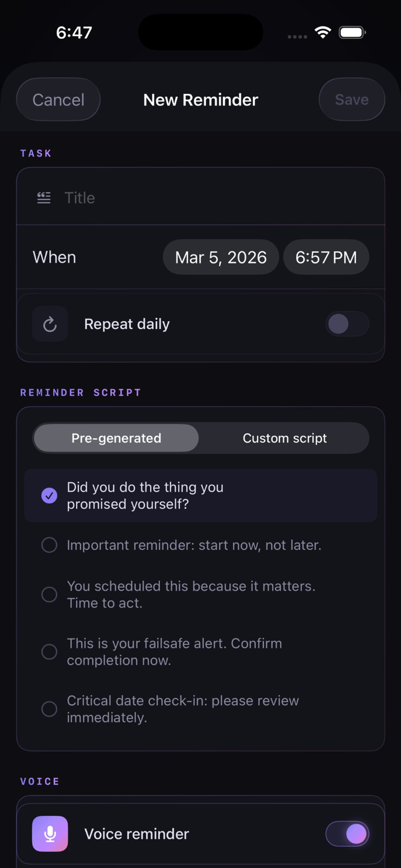This screenshot has height=868, width=401.
Task: Click the checked purple checkmark icon
Action: [x=49, y=496]
